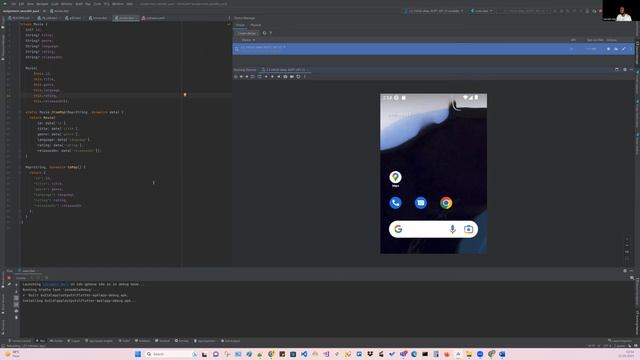This screenshot has height=360, width=640.
Task: Stop the running virtual device in Device Manager
Action: coord(608,49)
